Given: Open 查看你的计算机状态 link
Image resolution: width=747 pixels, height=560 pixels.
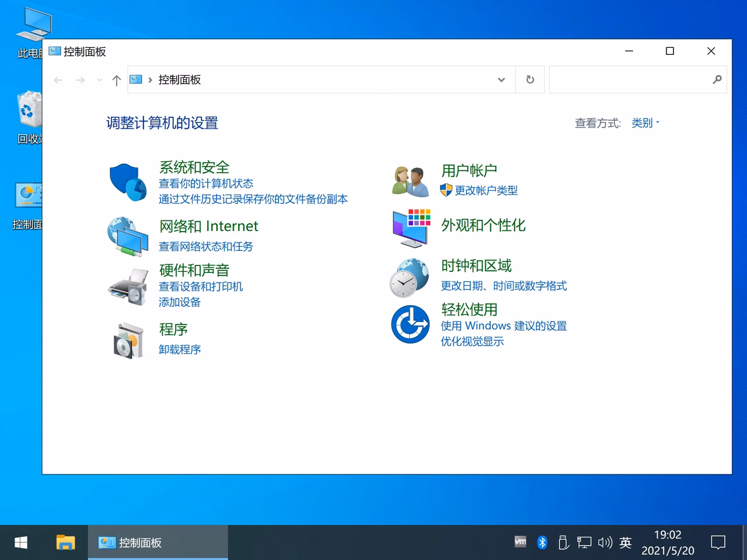Looking at the screenshot, I should point(206,184).
